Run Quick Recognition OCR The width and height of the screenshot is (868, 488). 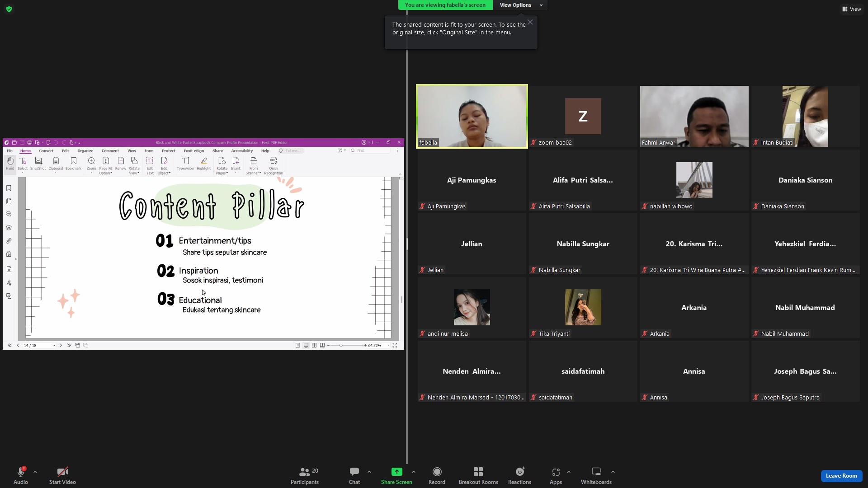tap(274, 165)
